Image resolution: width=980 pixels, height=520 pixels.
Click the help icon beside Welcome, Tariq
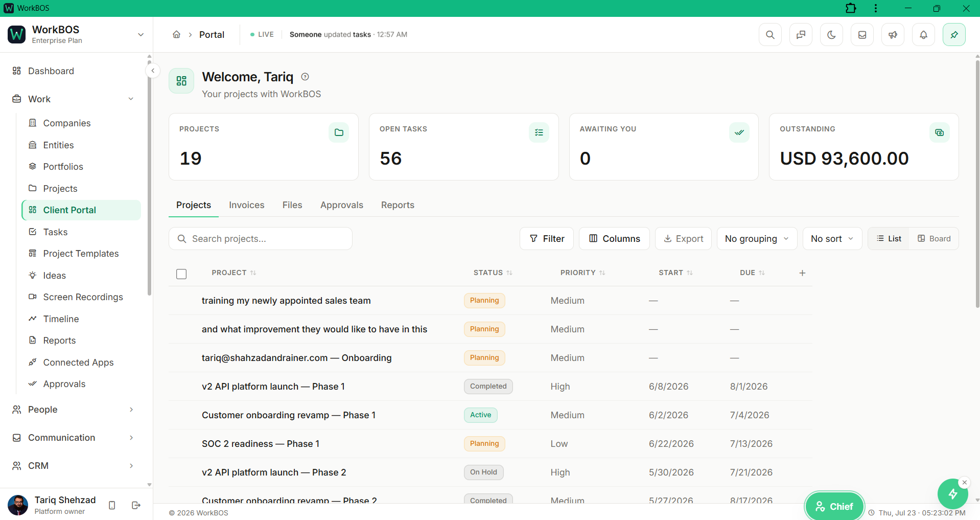[x=305, y=77]
